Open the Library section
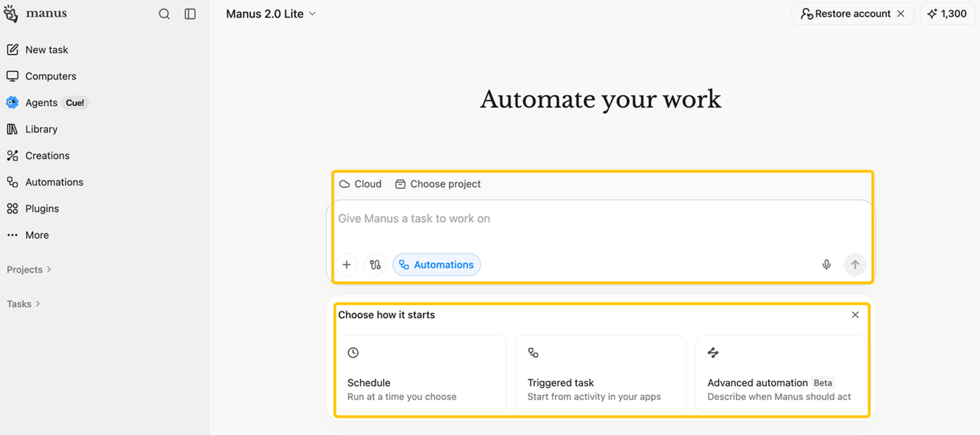Screen dimensions: 980x435 point(103,129)
